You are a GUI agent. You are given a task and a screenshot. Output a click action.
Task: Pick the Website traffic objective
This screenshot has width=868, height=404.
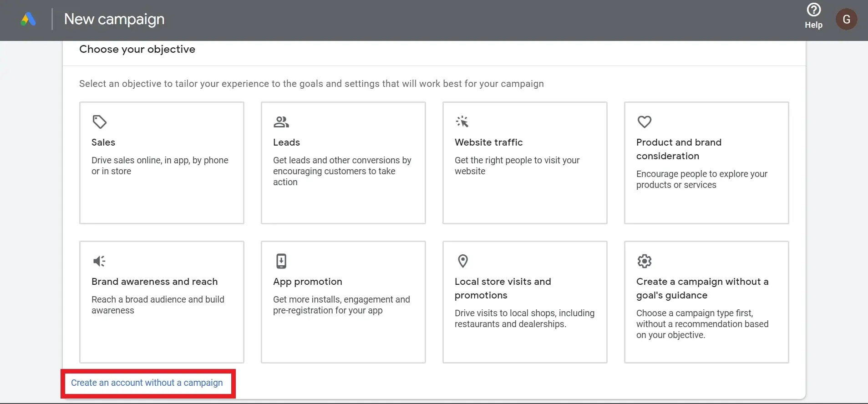pos(488,142)
